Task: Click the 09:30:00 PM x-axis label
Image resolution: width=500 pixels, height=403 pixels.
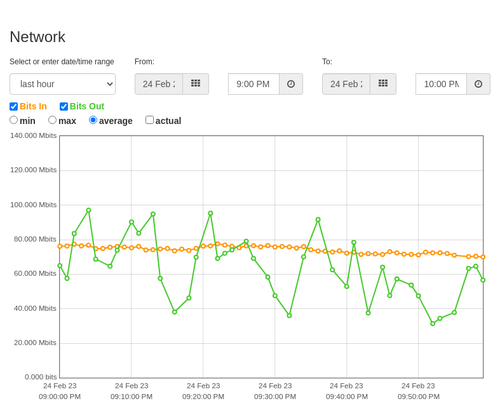Action: [x=275, y=397]
